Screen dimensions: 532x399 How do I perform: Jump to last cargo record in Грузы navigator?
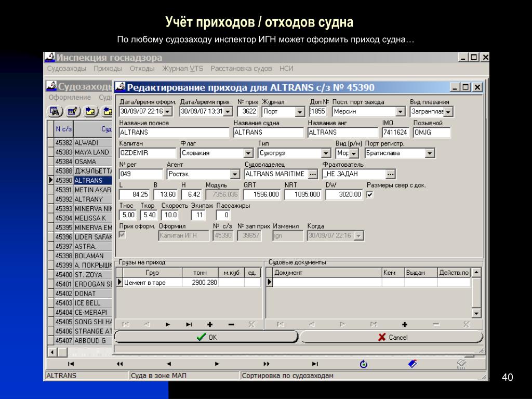point(189,325)
